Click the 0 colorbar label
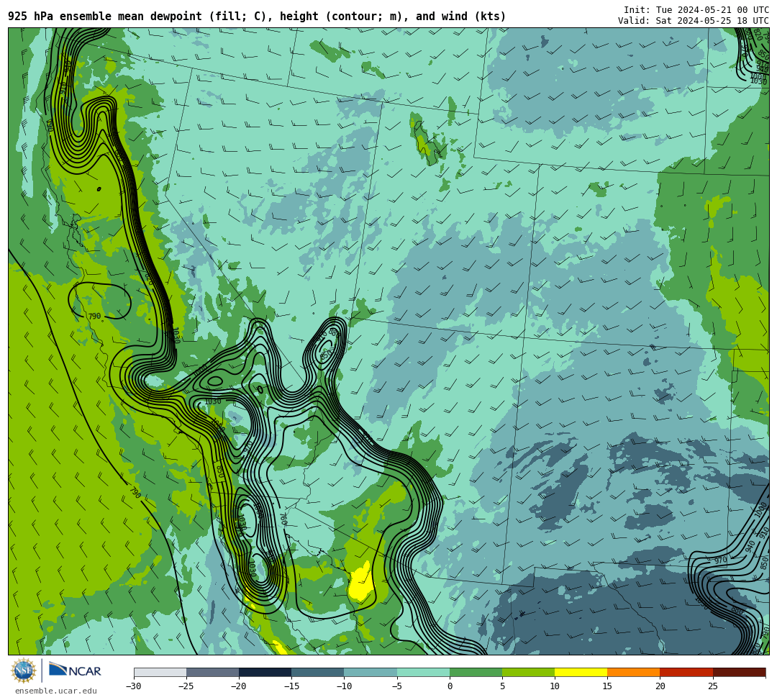The width and height of the screenshot is (777, 700). [x=450, y=686]
